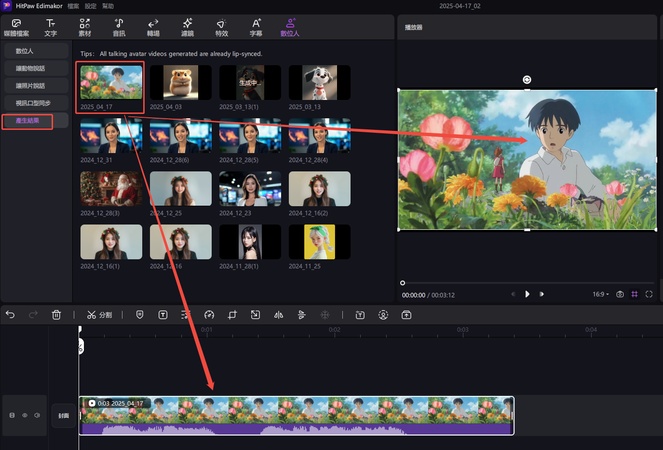
Task: Switch to the 特效 effects tab
Action: [221, 27]
